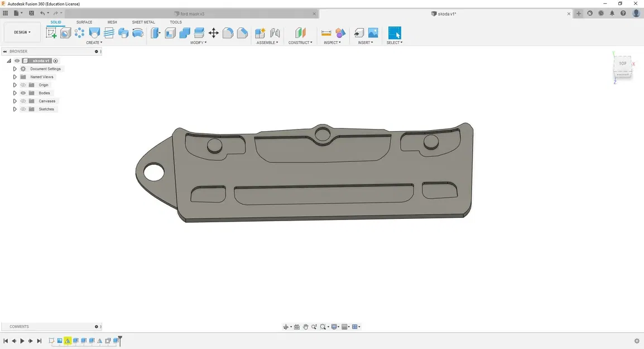This screenshot has height=349, width=644.
Task: Open the notifications bell
Action: point(612,13)
